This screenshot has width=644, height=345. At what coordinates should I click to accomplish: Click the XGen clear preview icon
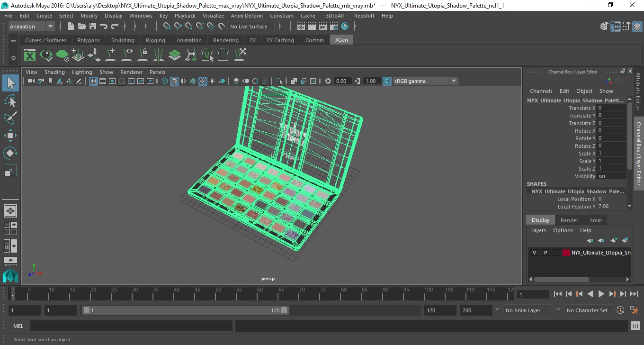pos(62,55)
